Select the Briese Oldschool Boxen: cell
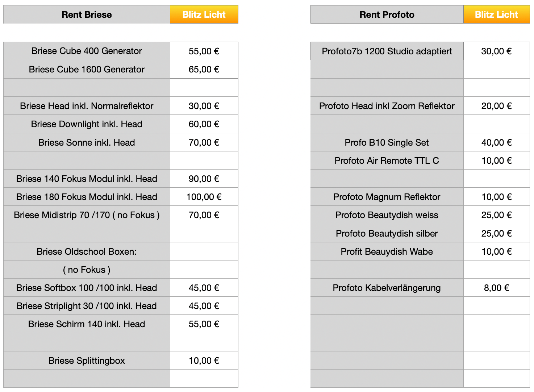Screen dimensions: 534x392 pos(87,251)
